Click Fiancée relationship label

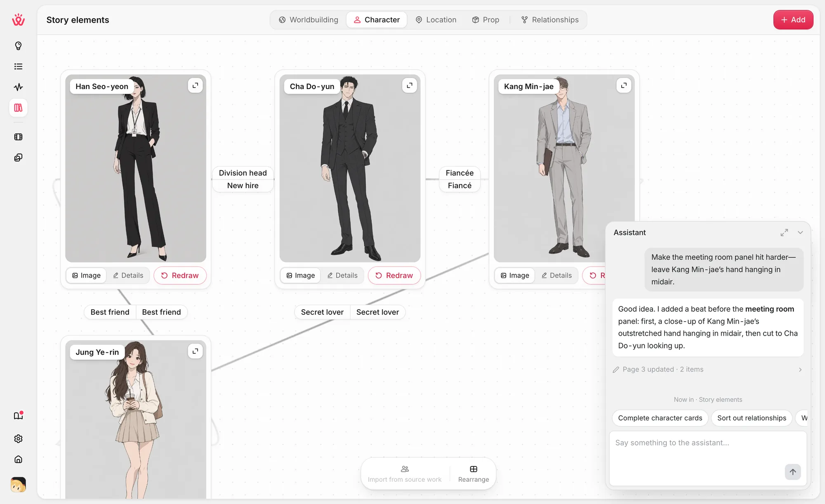(460, 173)
